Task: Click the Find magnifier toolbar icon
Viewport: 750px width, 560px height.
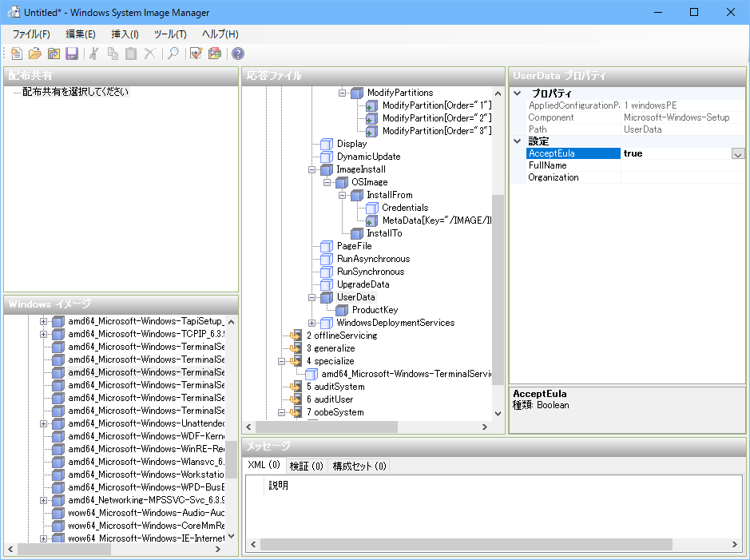Action: pos(173,54)
